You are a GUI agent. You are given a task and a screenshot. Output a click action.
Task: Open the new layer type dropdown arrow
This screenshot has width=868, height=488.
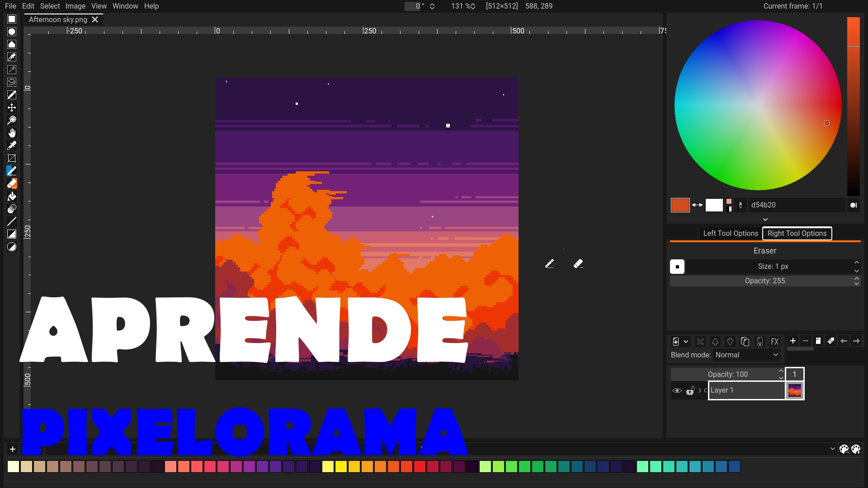point(686,342)
